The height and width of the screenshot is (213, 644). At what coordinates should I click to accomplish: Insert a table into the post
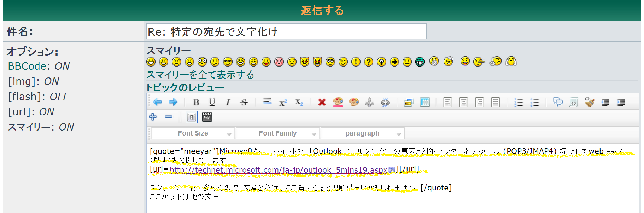pos(425,102)
